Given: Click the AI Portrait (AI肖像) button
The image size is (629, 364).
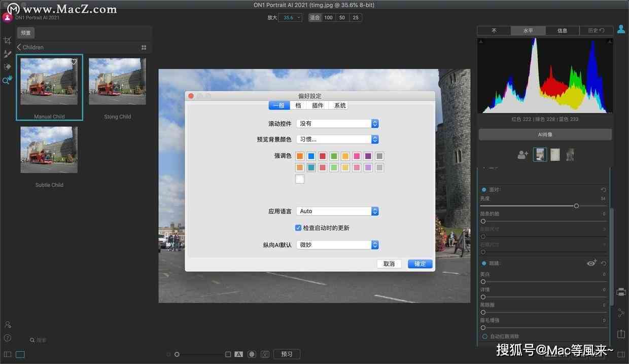Looking at the screenshot, I should 545,135.
